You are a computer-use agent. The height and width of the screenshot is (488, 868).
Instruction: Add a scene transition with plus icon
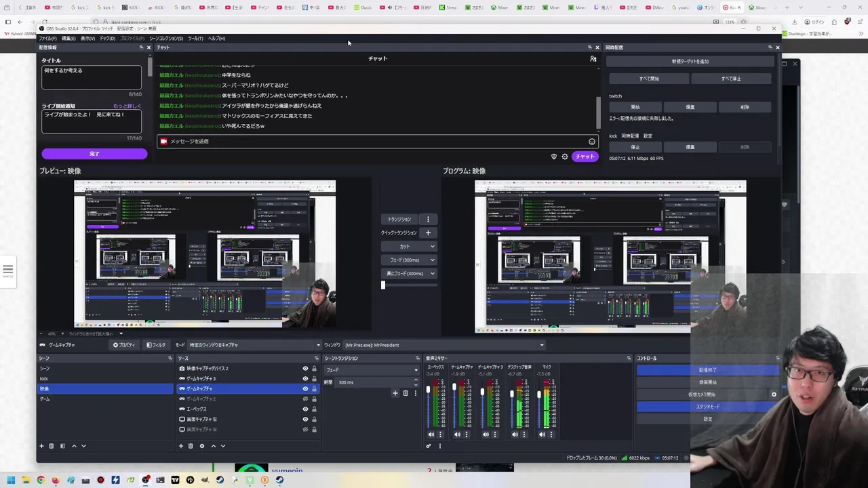point(395,393)
